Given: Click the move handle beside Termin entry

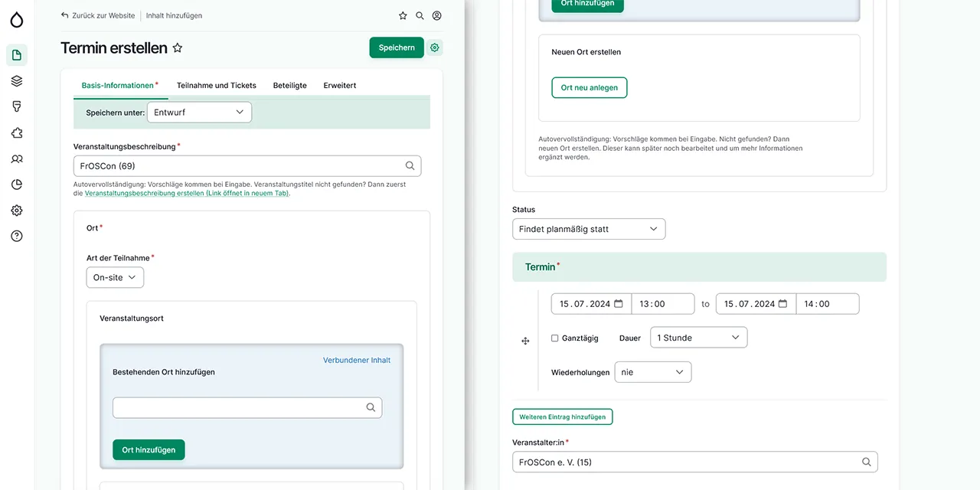Looking at the screenshot, I should pyautogui.click(x=525, y=341).
